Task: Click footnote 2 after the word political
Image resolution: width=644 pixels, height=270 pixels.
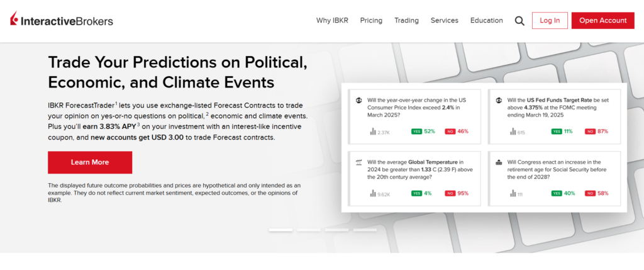Action: click(x=208, y=114)
